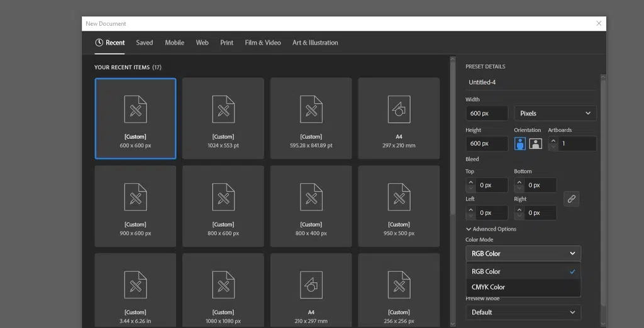644x328 pixels.
Task: Select the 1024 x 553 pt custom preset
Action: point(223,118)
